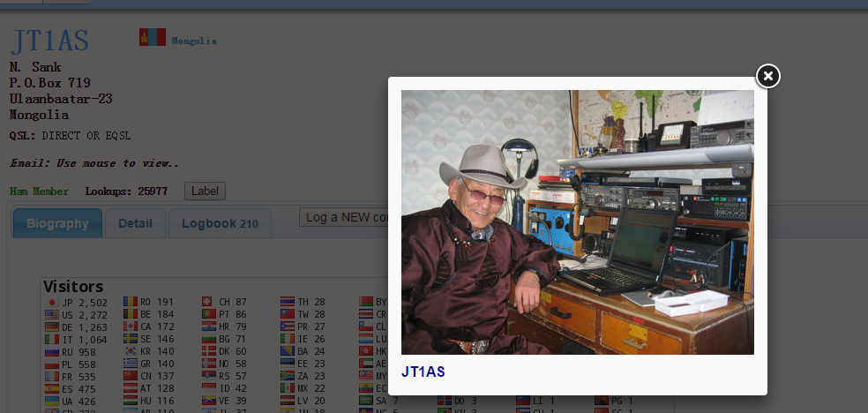
Task: Click the South Africa flag in Visitors
Action: point(288,376)
